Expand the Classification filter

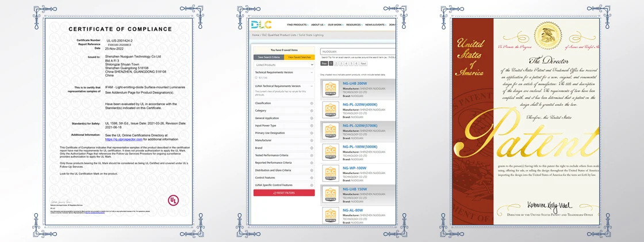312,103
